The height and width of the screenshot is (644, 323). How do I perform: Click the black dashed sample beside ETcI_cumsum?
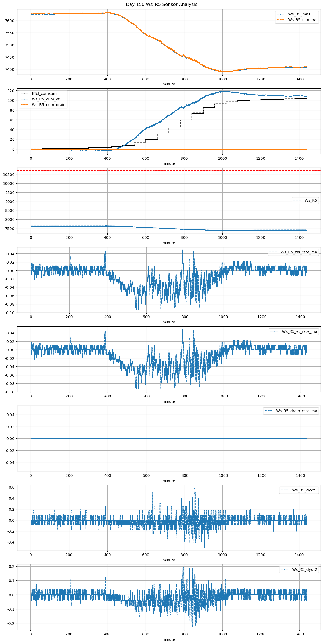pos(24,93)
